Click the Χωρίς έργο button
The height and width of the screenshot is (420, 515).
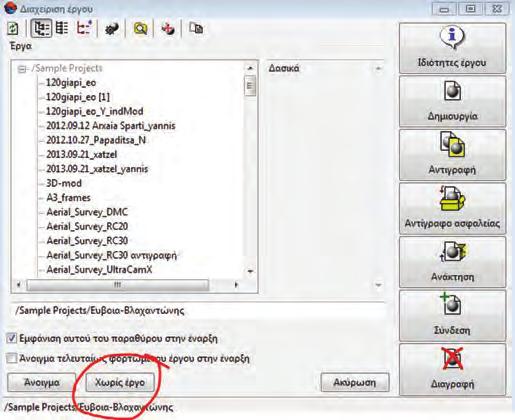tap(120, 382)
